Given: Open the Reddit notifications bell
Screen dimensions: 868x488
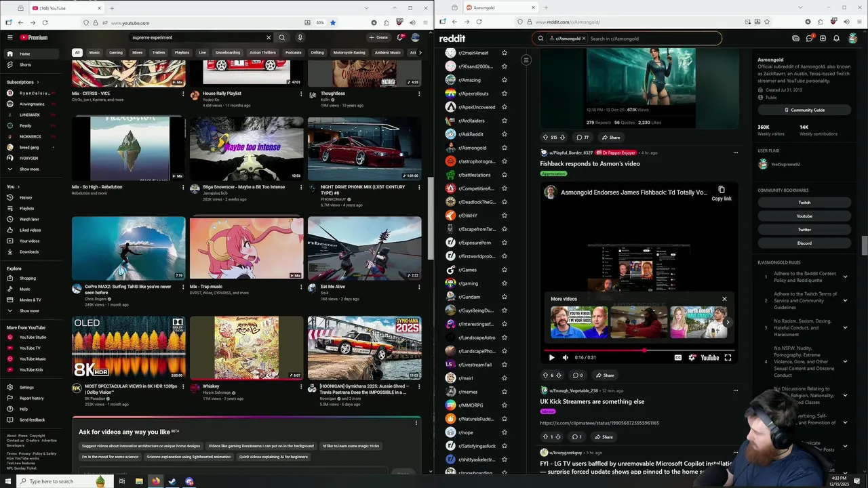Looking at the screenshot, I should tap(836, 39).
